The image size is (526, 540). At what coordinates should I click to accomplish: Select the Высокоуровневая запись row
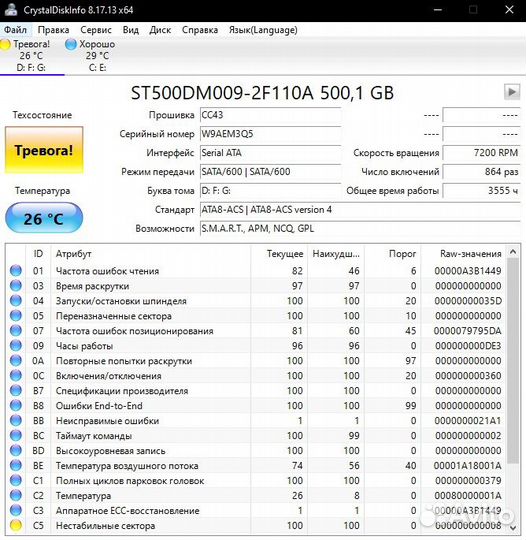pyautogui.click(x=256, y=450)
